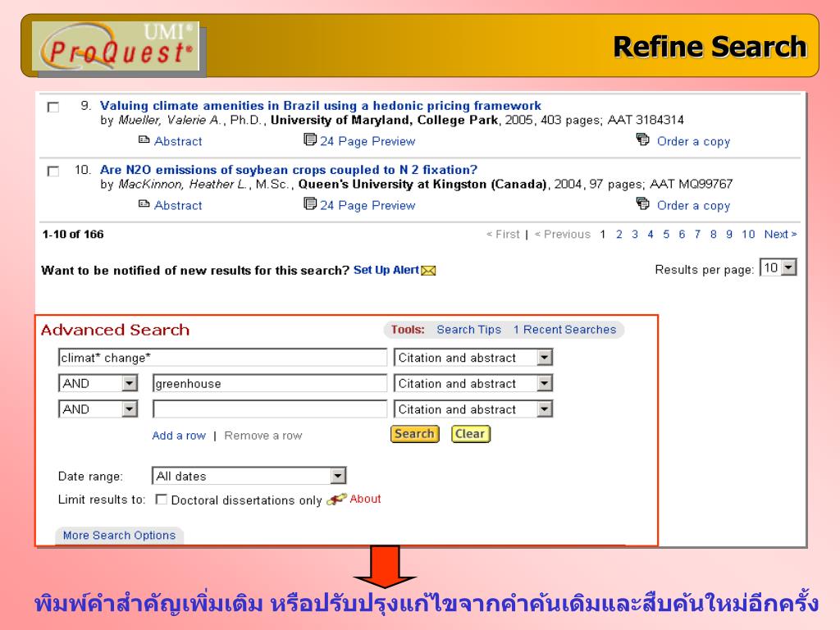The height and width of the screenshot is (630, 840).
Task: Go to results page 6
Action: coord(682,234)
